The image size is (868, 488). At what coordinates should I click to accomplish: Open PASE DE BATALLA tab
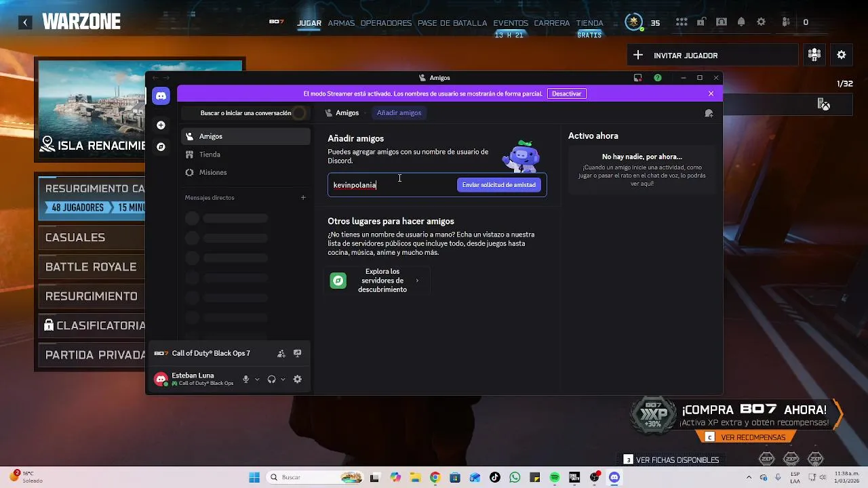coord(452,23)
